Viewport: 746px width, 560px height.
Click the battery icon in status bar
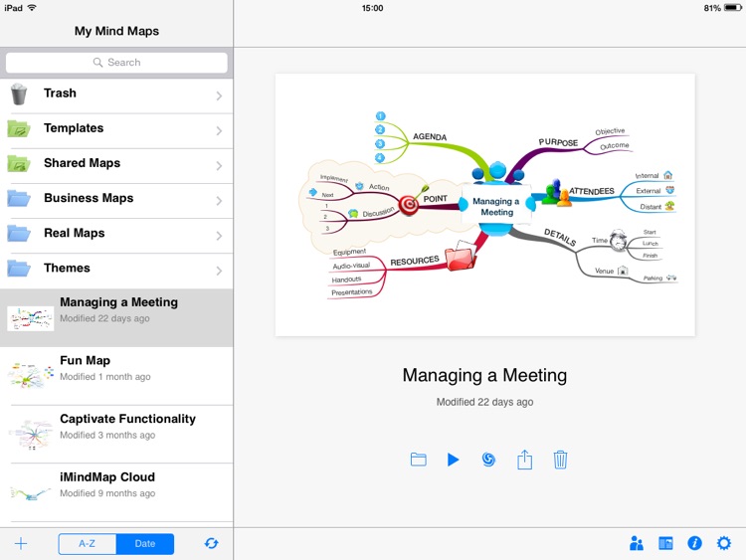733,8
